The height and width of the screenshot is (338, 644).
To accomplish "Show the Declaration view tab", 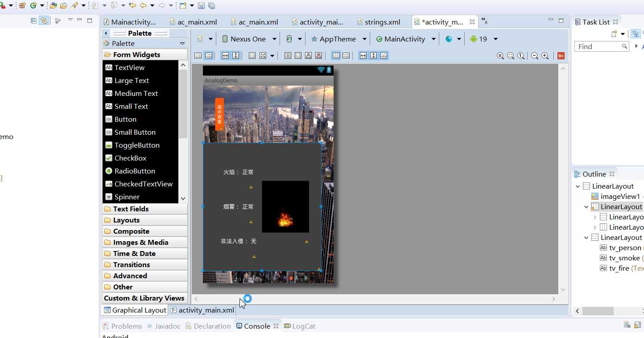I will click(208, 326).
